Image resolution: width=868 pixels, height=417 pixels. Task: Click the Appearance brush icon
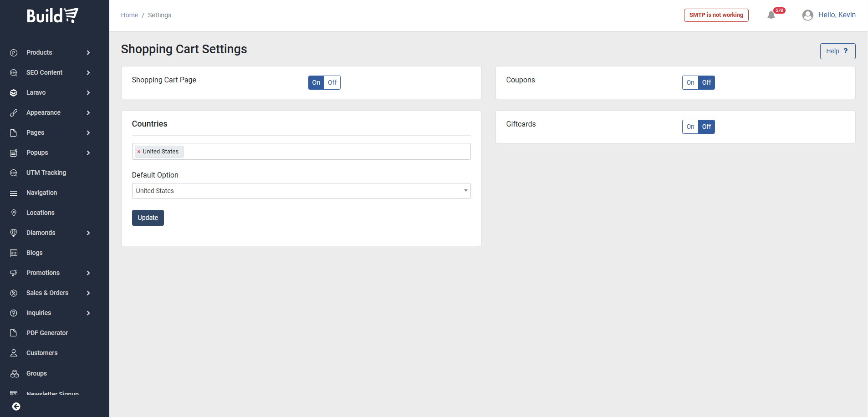point(14,113)
